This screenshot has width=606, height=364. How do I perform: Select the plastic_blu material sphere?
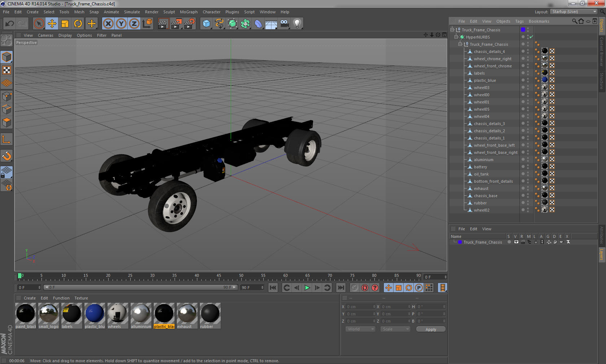pyautogui.click(x=95, y=313)
